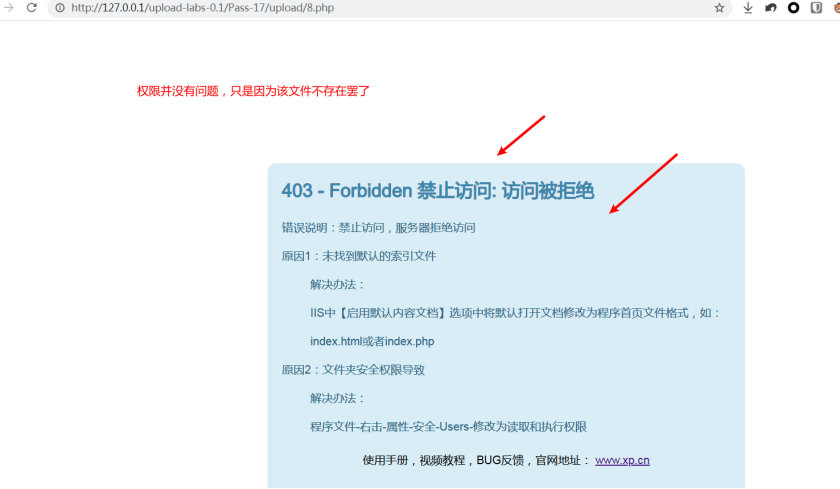The height and width of the screenshot is (489, 840).
Task: Click the text index.html或者index.php
Action: pos(372,341)
